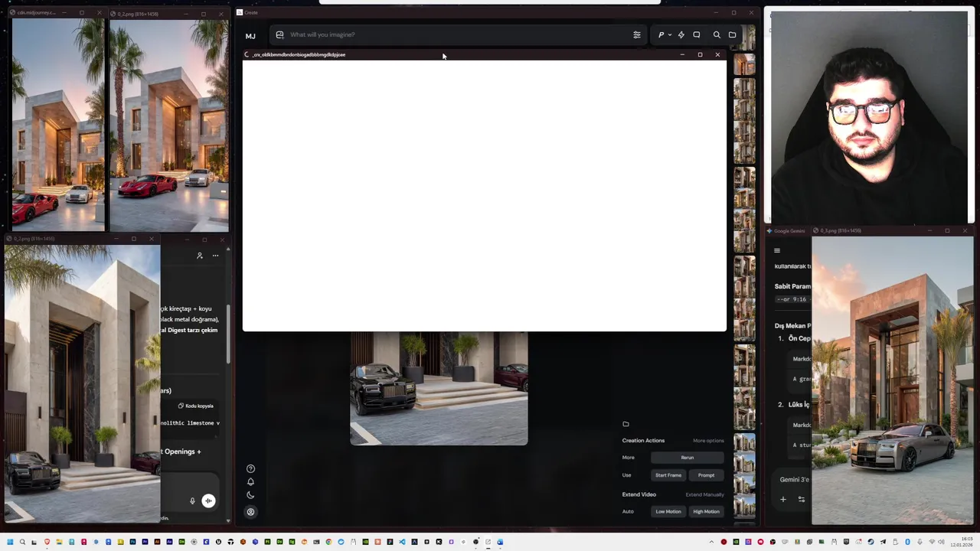Click the 0_3.png house image preview
This screenshot has height=551, width=980.
[x=893, y=380]
